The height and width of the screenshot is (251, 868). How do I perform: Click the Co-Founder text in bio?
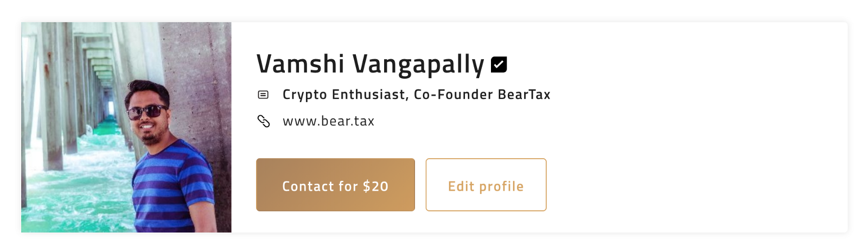pos(454,95)
